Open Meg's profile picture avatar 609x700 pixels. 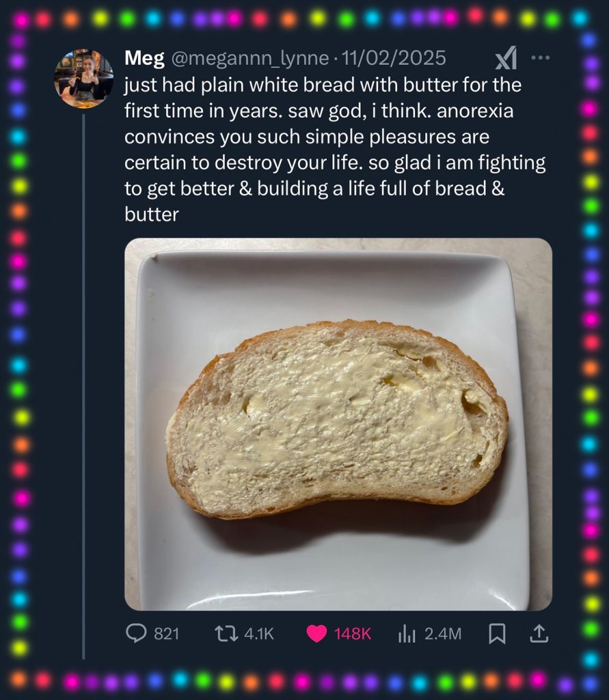coord(83,78)
